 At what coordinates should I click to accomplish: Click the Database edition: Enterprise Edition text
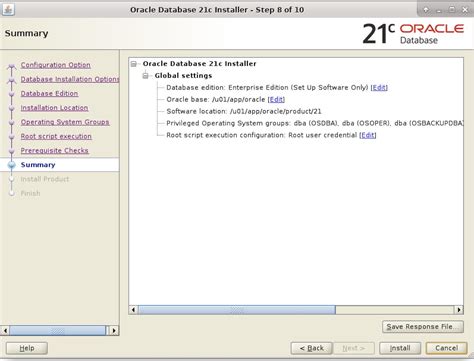[x=267, y=88]
